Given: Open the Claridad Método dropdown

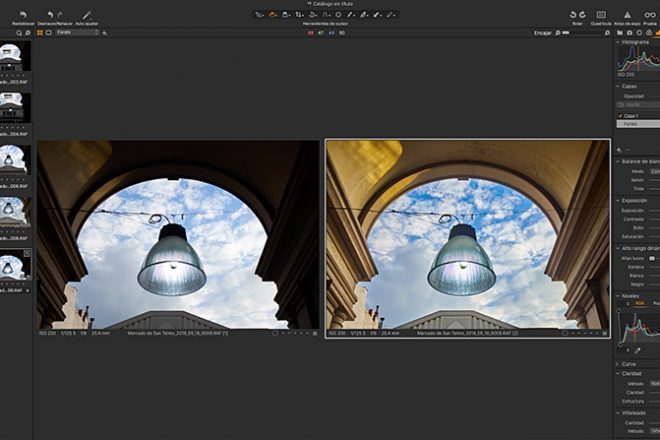Looking at the screenshot, I should click(x=655, y=384).
